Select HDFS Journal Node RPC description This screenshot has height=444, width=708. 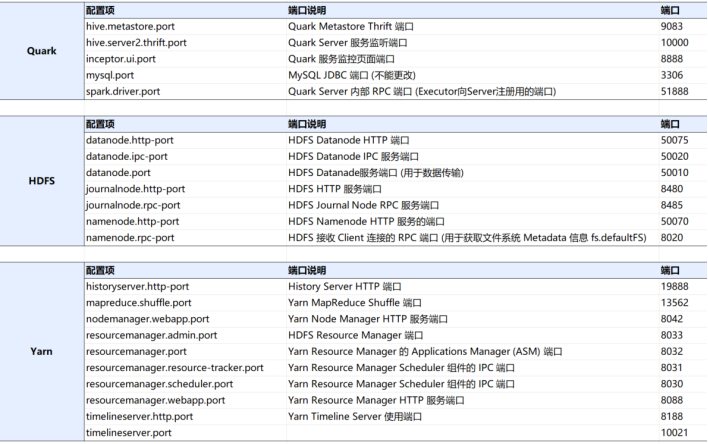click(x=473, y=206)
